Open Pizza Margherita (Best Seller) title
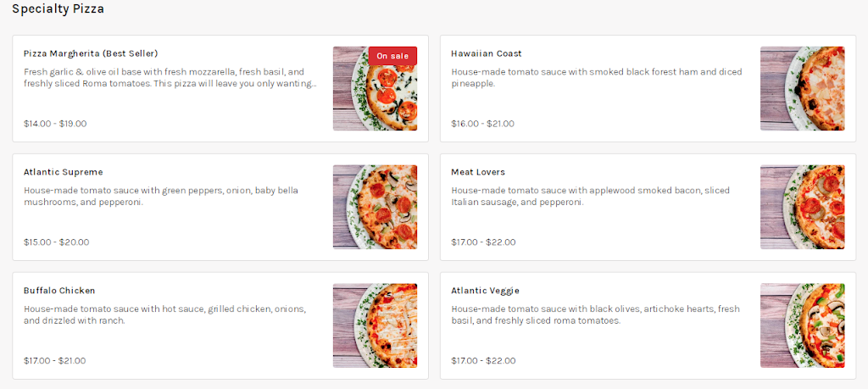This screenshot has height=389, width=868. [91, 53]
